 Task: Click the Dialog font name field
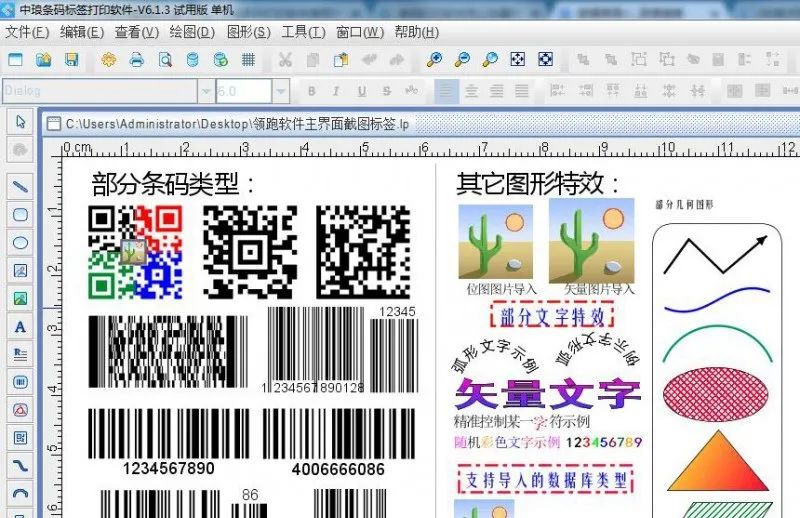(99, 91)
